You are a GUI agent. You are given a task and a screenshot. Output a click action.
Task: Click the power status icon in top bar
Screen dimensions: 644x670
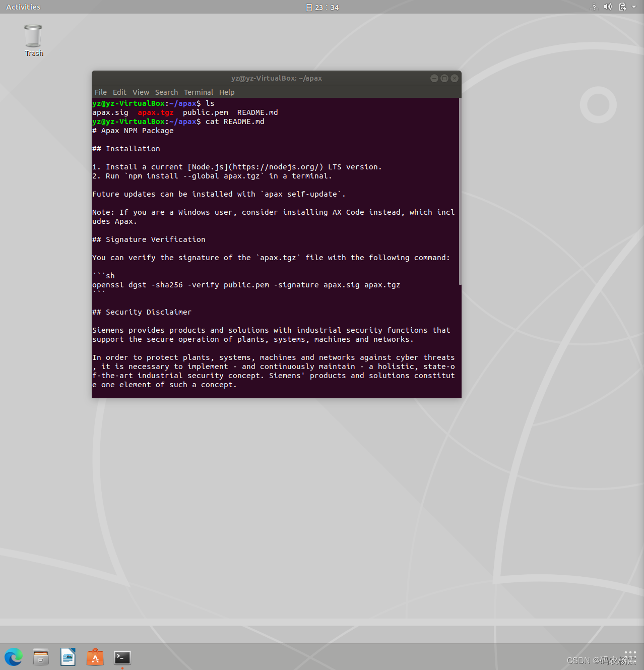622,7
